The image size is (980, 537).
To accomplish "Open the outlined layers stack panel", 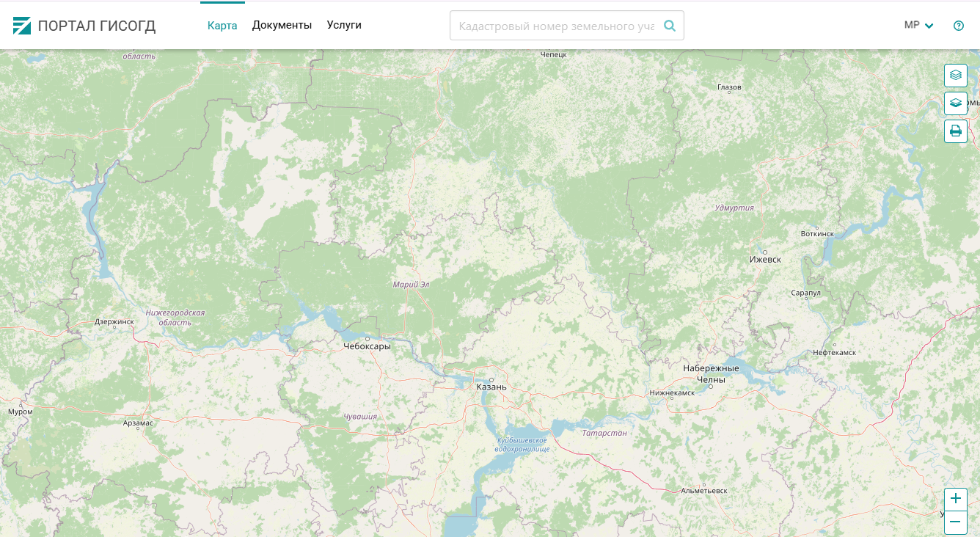I will pyautogui.click(x=955, y=75).
